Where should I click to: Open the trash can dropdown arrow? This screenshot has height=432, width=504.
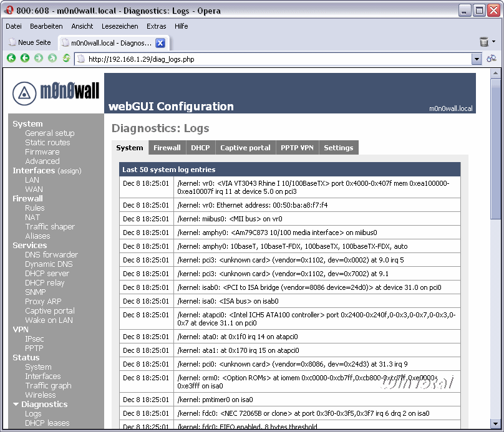click(494, 42)
